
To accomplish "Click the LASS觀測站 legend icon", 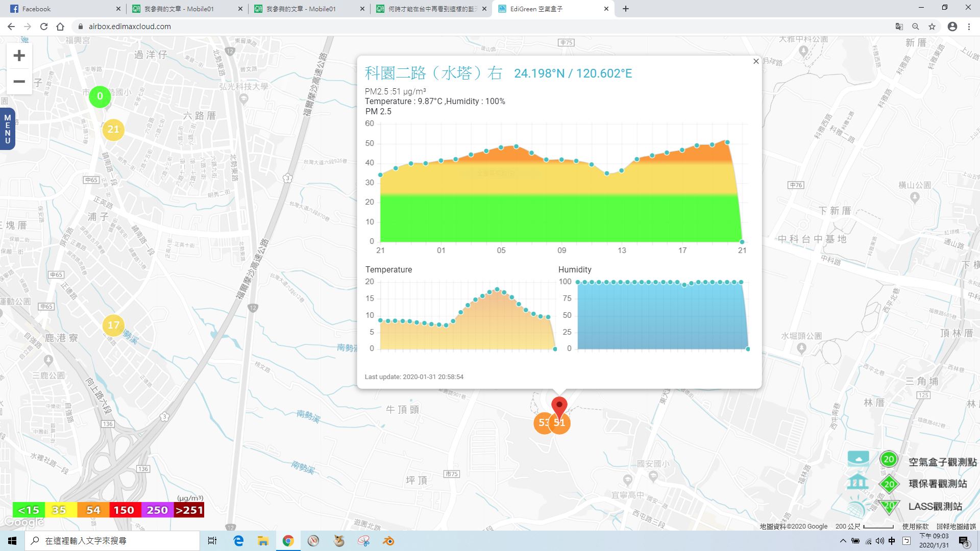I will (x=889, y=506).
